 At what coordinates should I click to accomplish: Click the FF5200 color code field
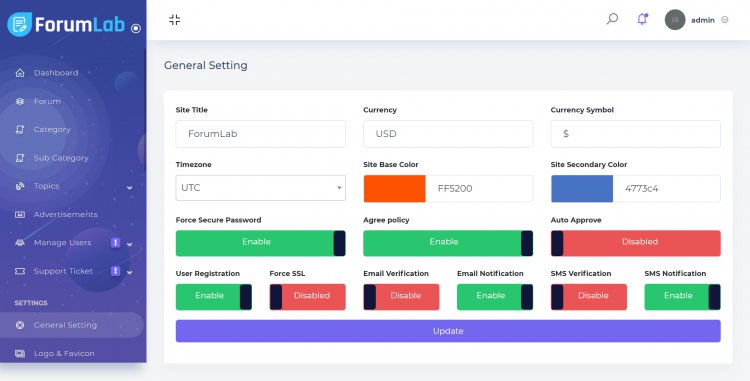click(x=479, y=188)
